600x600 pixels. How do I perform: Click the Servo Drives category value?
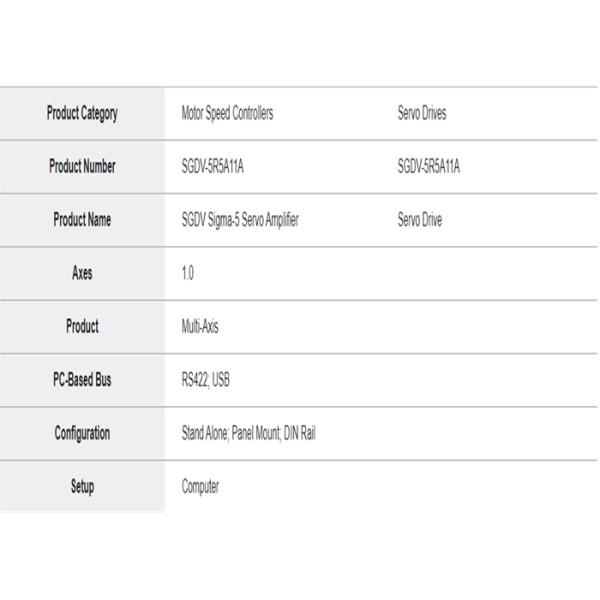pos(422,113)
